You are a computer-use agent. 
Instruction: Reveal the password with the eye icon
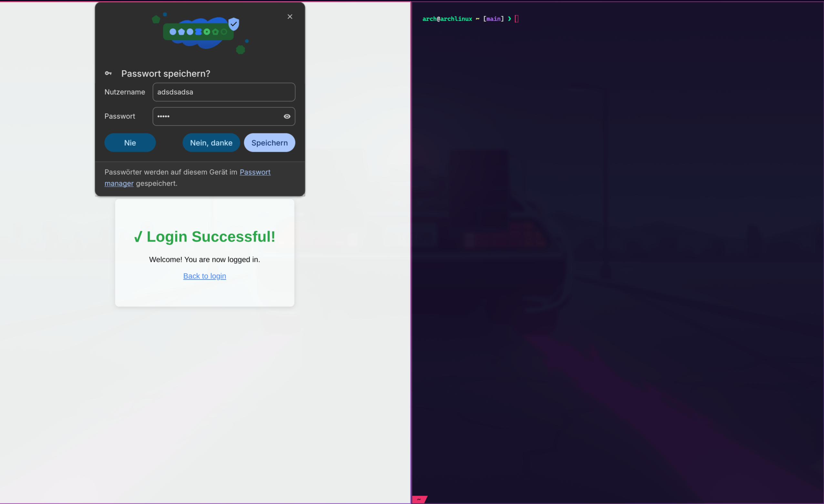(x=287, y=116)
